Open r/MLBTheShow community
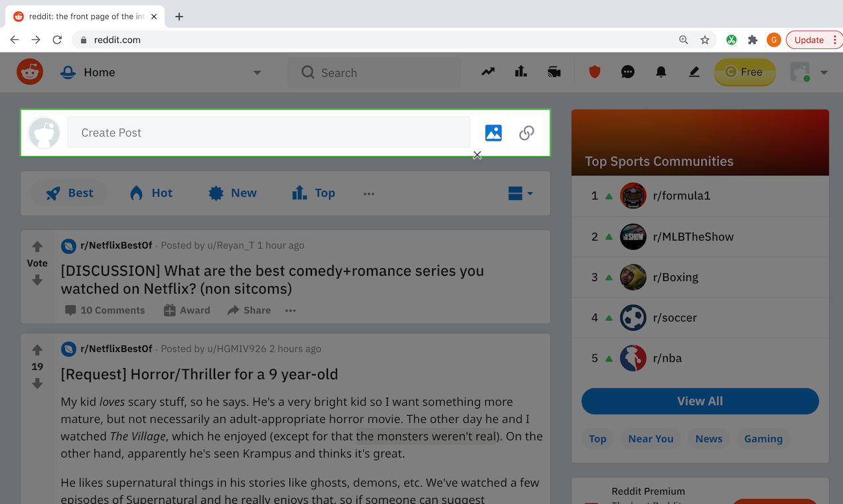The image size is (843, 504). [x=693, y=237]
